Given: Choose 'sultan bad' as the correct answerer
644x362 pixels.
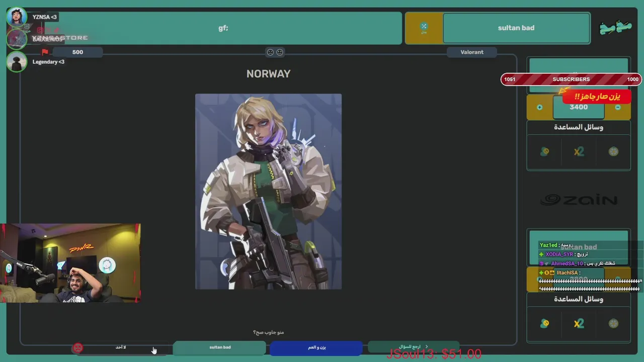Looking at the screenshot, I should (x=219, y=347).
